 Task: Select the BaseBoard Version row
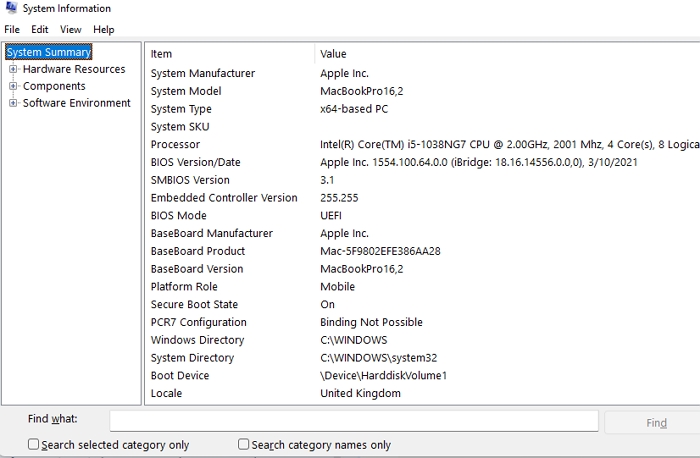(x=423, y=269)
